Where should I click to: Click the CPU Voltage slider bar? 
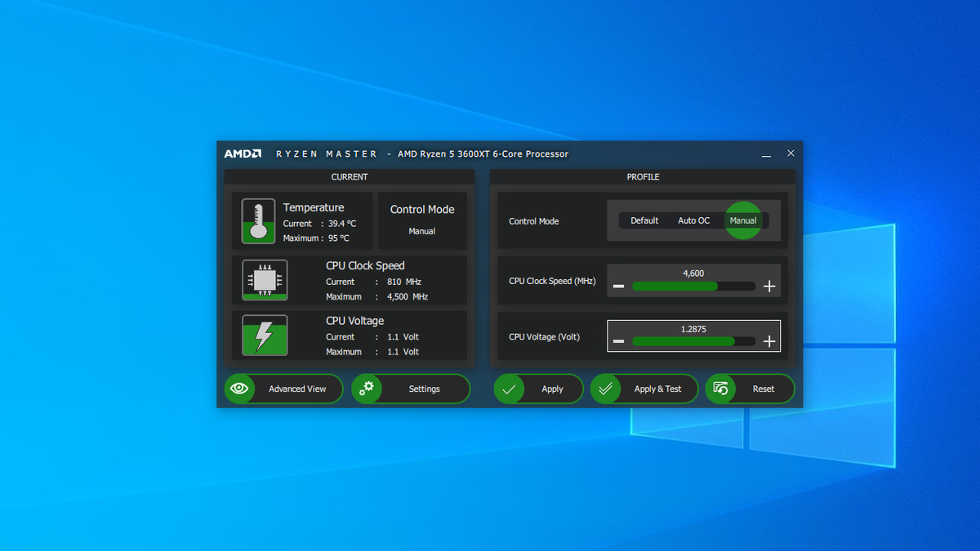coord(693,341)
